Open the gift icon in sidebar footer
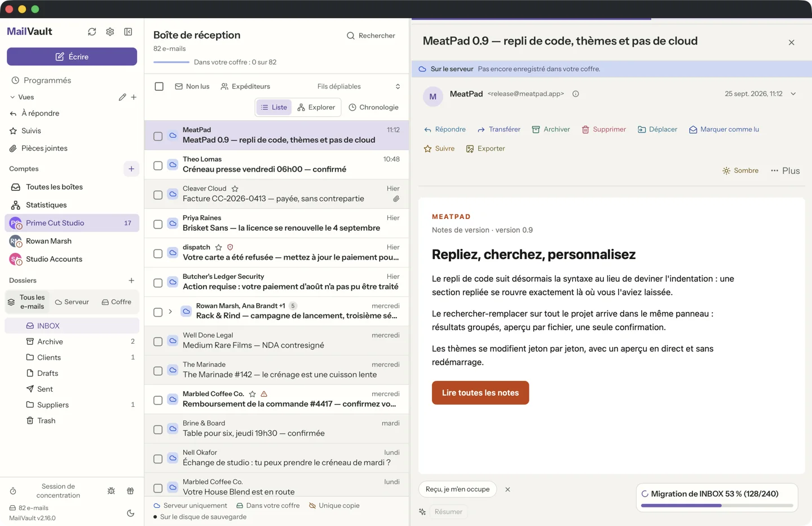812x526 pixels. (130, 491)
